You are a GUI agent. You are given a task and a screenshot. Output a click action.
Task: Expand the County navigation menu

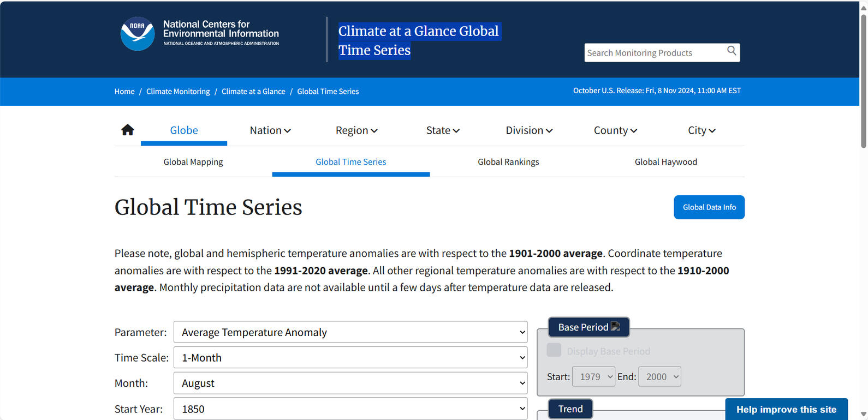coord(615,130)
